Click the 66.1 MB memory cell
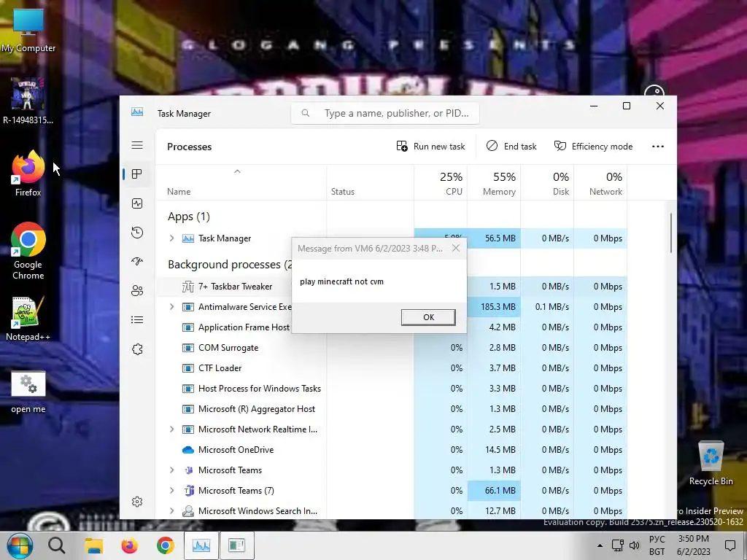The image size is (747, 560). point(494,491)
